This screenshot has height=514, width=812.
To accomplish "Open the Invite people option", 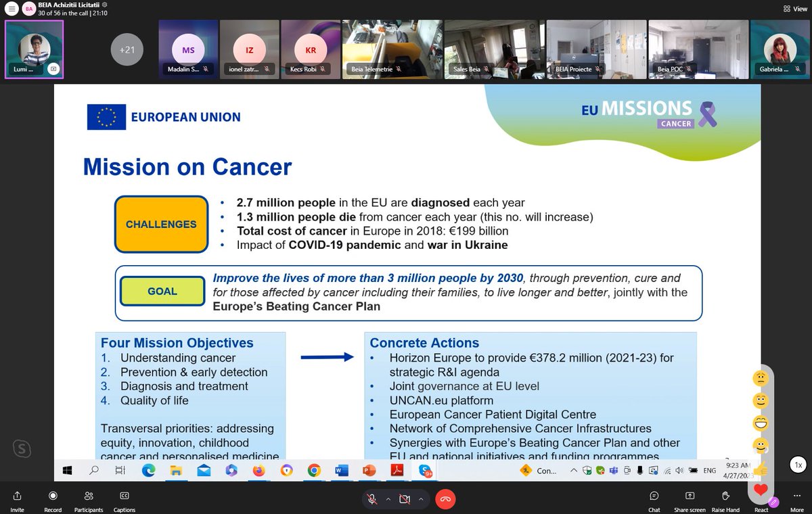I will [x=17, y=500].
